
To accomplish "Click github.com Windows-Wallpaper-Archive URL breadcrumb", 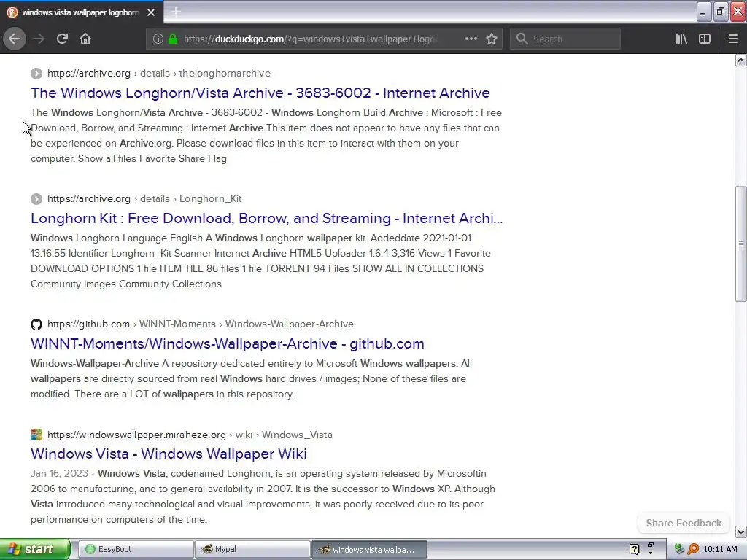I will point(201,324).
